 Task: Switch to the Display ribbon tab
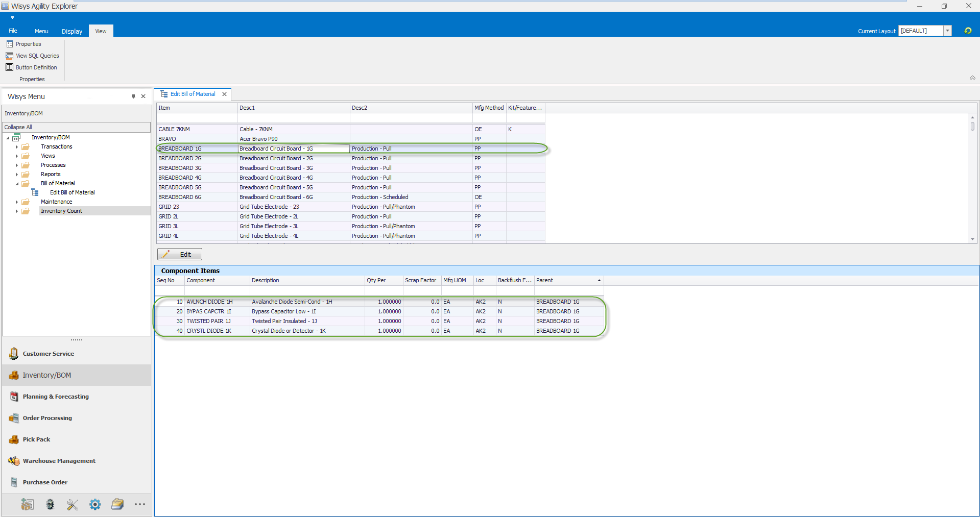tap(72, 31)
